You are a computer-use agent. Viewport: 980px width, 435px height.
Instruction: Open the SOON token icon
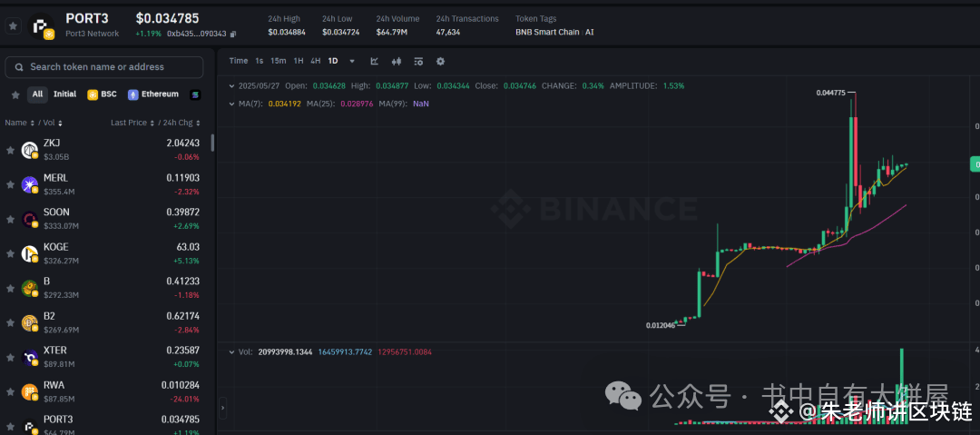coord(30,219)
